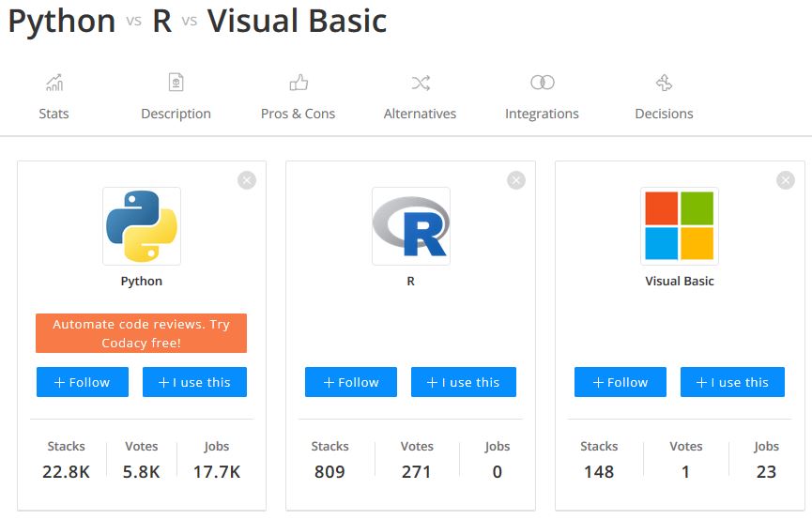812x520 pixels.
Task: Click Python's Stacks count 22.8K
Action: coord(67,472)
